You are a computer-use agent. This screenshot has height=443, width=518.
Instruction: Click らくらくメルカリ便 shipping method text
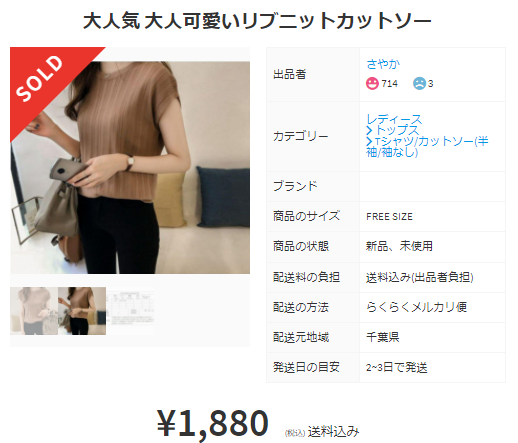(416, 307)
